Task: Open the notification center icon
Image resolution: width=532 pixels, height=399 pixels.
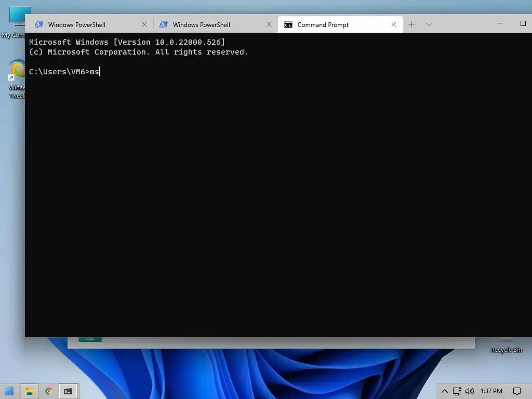Action: click(x=517, y=391)
